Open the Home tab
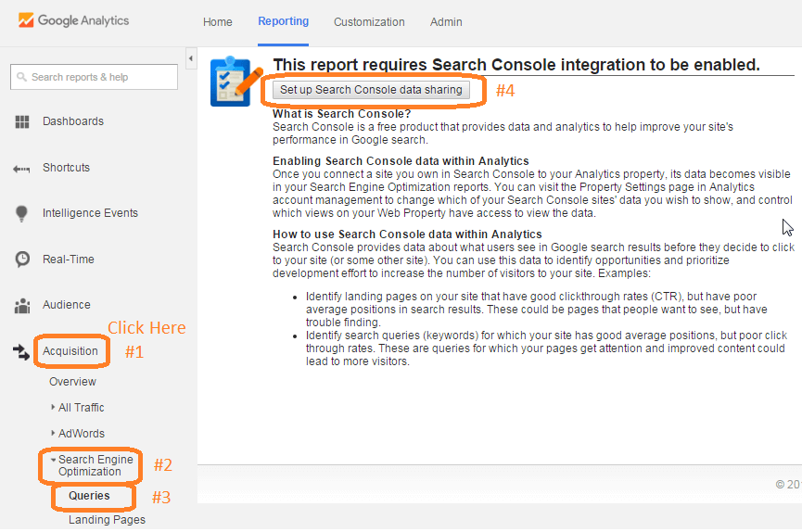The image size is (802, 532). click(x=217, y=22)
